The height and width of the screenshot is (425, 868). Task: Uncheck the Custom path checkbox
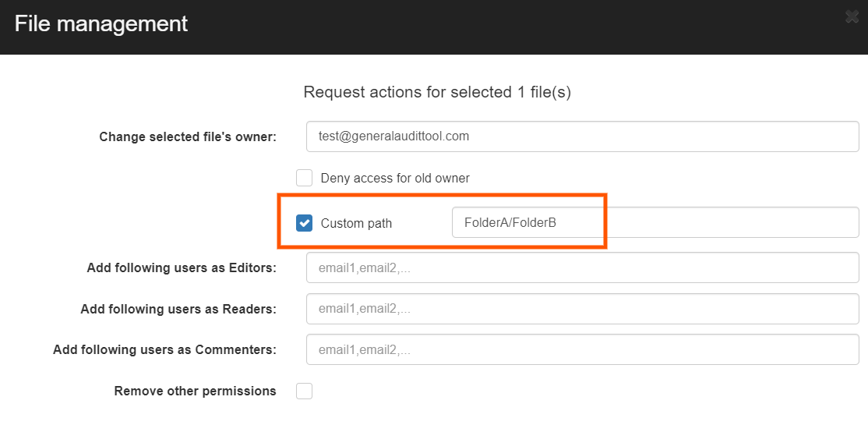coord(304,223)
